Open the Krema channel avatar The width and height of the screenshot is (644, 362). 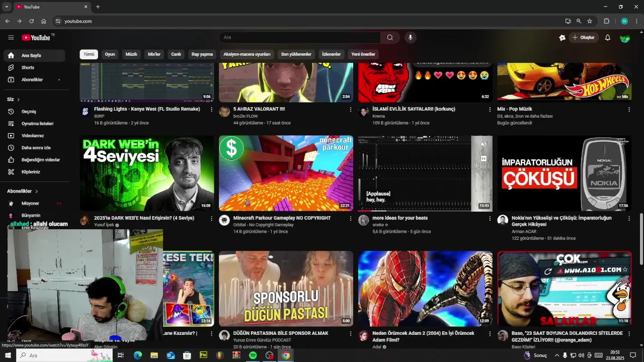coord(364,112)
